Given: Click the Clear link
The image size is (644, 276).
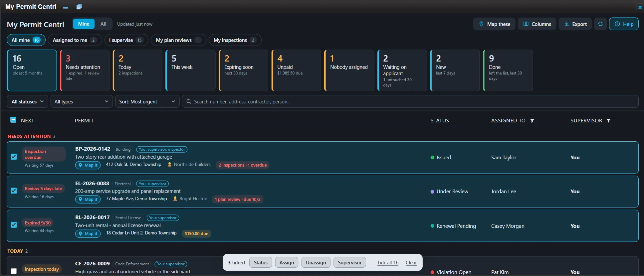Looking at the screenshot, I should pos(411,263).
